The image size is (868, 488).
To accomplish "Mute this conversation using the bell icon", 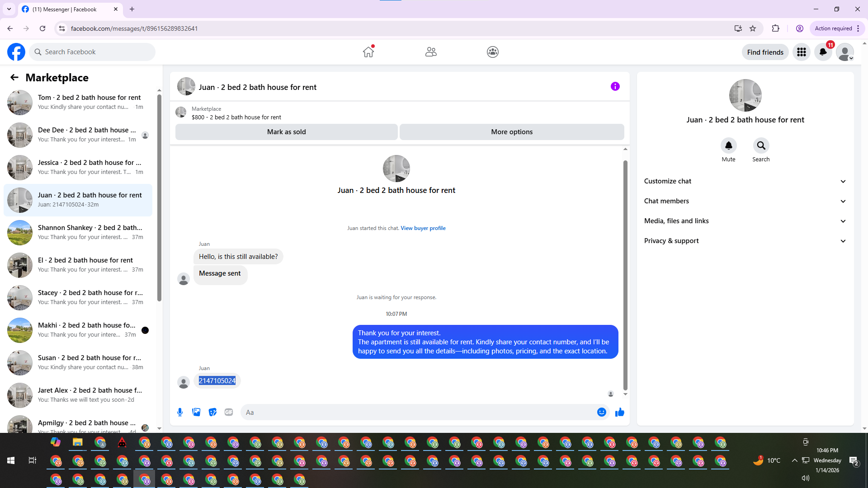I will tap(728, 145).
